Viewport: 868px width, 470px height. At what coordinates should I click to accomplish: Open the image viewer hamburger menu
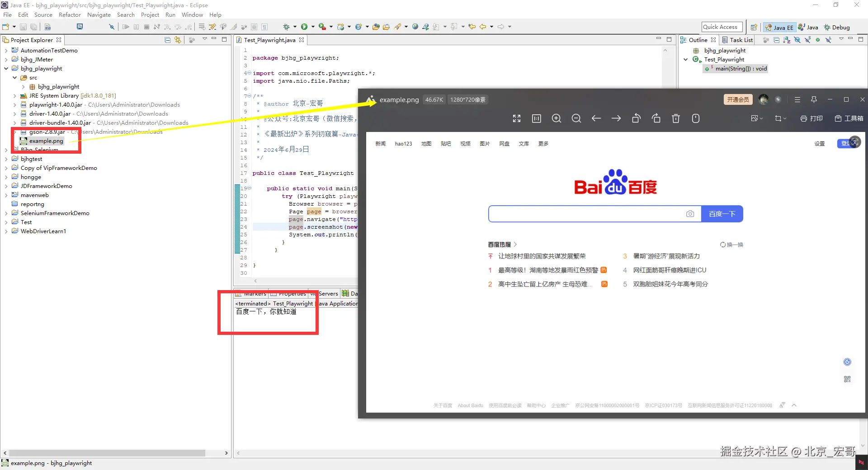797,99
